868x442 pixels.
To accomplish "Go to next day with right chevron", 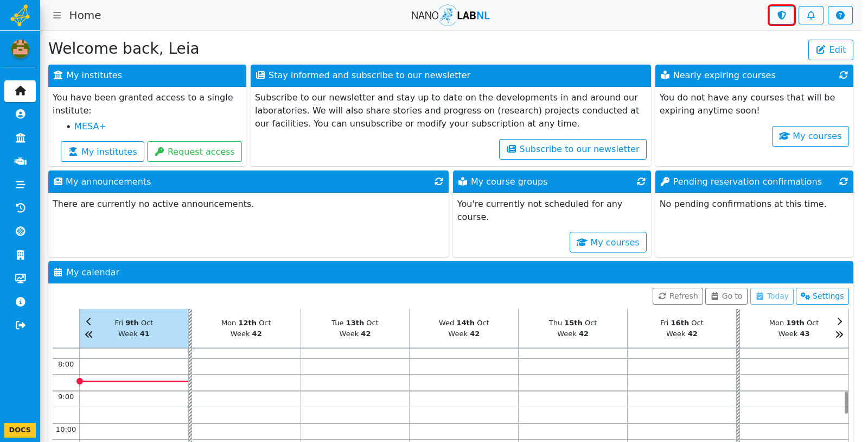I will pos(839,321).
